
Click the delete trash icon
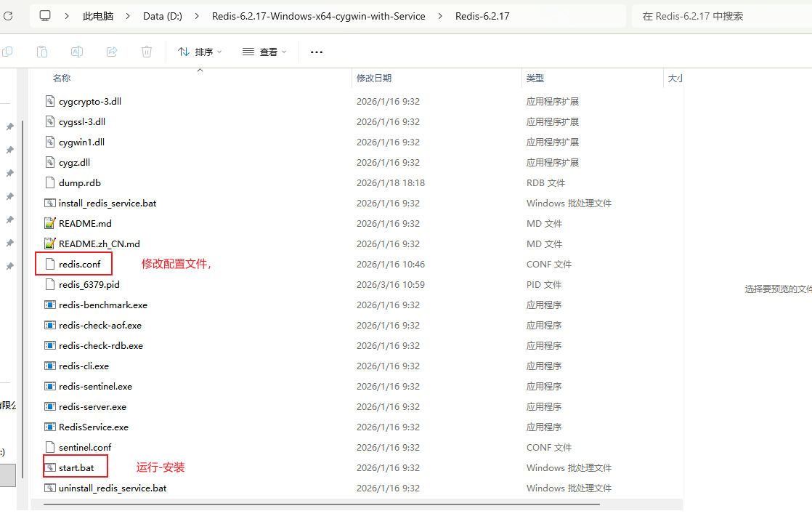coord(147,52)
